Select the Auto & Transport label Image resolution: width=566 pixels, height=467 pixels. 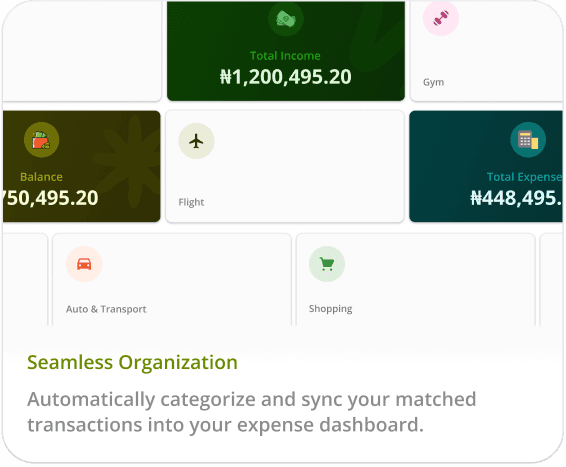pos(106,309)
